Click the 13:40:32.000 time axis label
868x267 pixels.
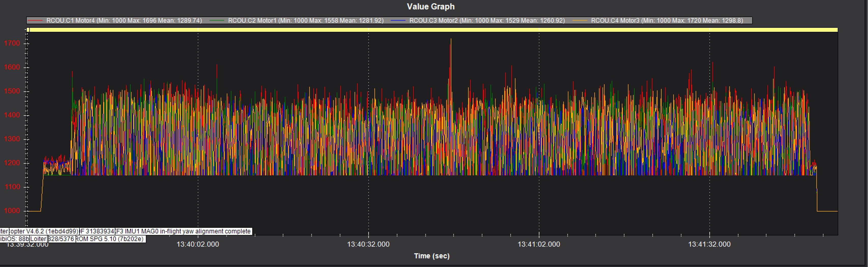click(x=368, y=244)
